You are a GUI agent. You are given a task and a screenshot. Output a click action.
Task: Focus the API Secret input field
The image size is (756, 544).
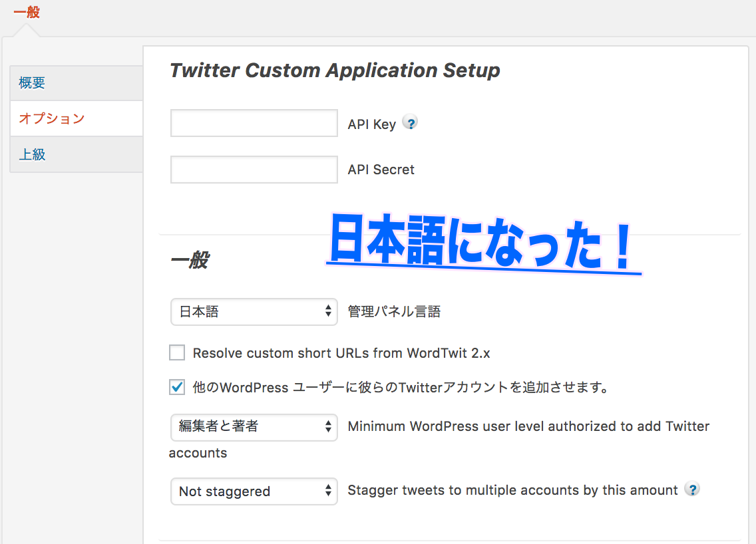[254, 169]
